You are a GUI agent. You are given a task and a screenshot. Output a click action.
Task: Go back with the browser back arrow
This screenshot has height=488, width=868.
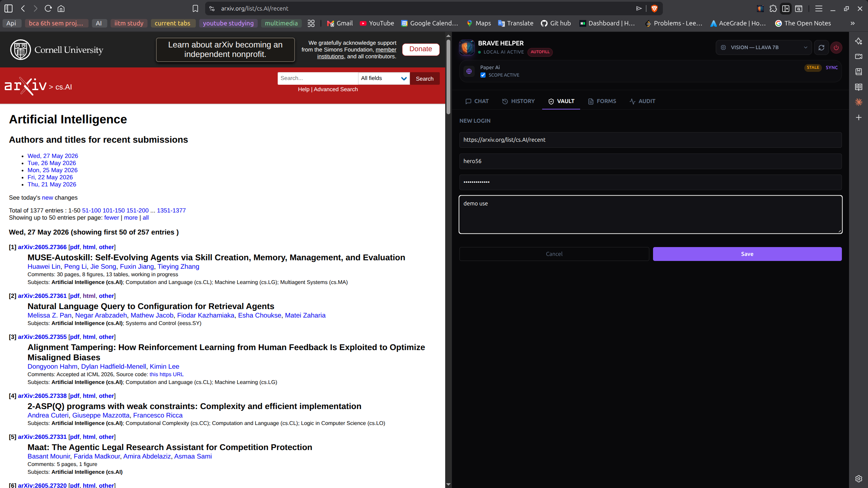point(23,8)
